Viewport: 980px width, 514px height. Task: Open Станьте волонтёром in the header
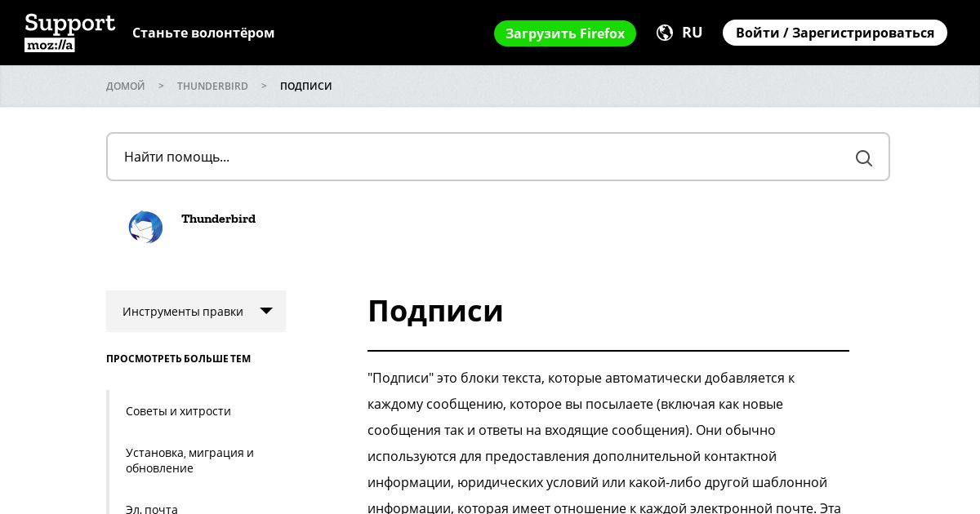coord(203,33)
